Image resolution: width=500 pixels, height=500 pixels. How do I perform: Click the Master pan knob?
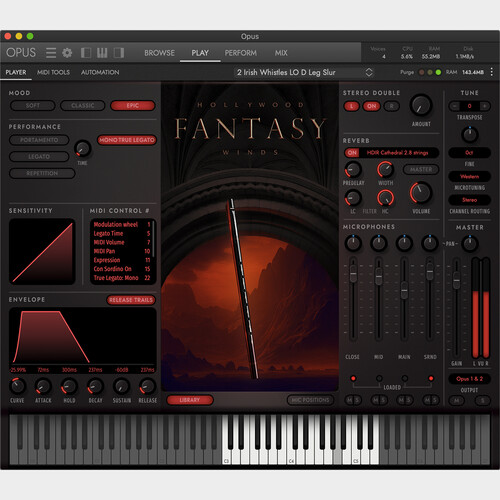(469, 244)
